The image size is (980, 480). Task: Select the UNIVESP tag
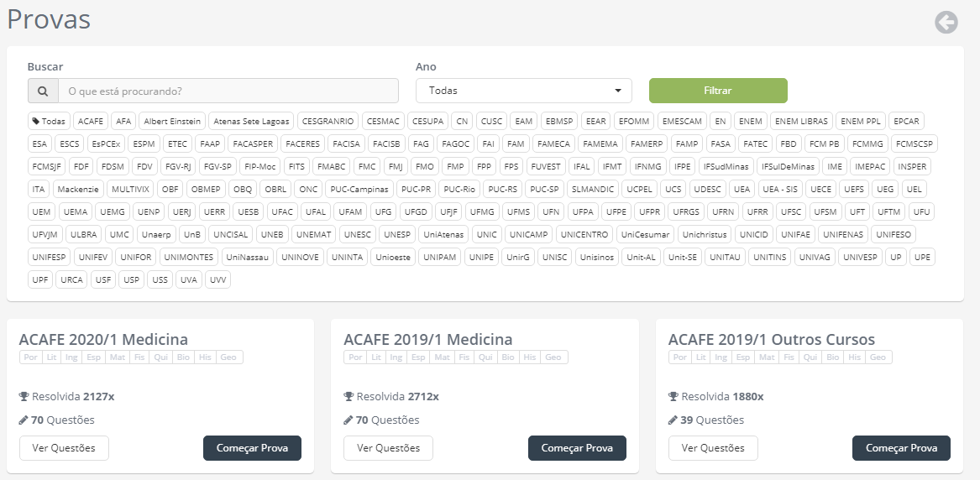[x=860, y=257]
